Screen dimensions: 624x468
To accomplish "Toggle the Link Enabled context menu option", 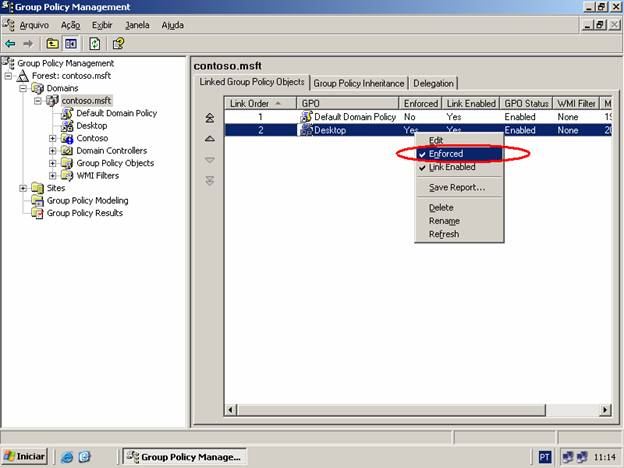I will pos(458,167).
